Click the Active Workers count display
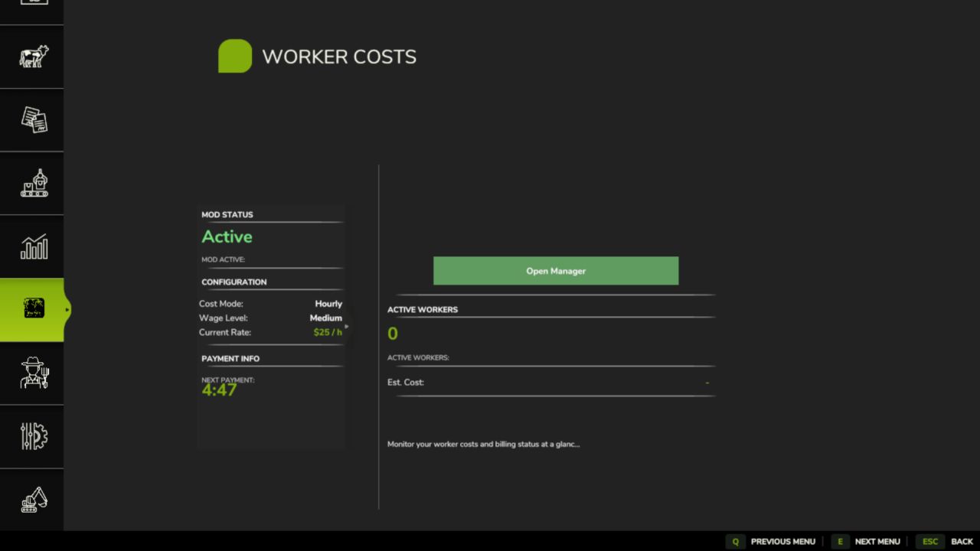This screenshot has width=980, height=551. click(x=392, y=333)
